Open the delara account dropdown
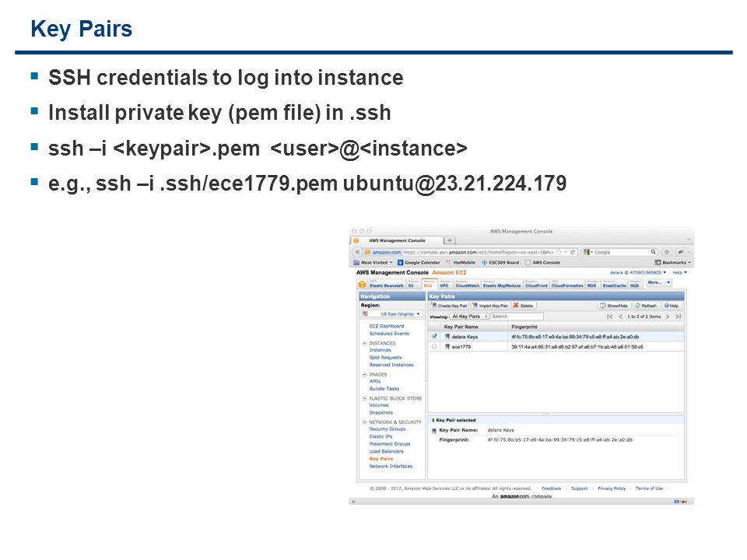Screen dimensions: 747x560 (x=638, y=273)
